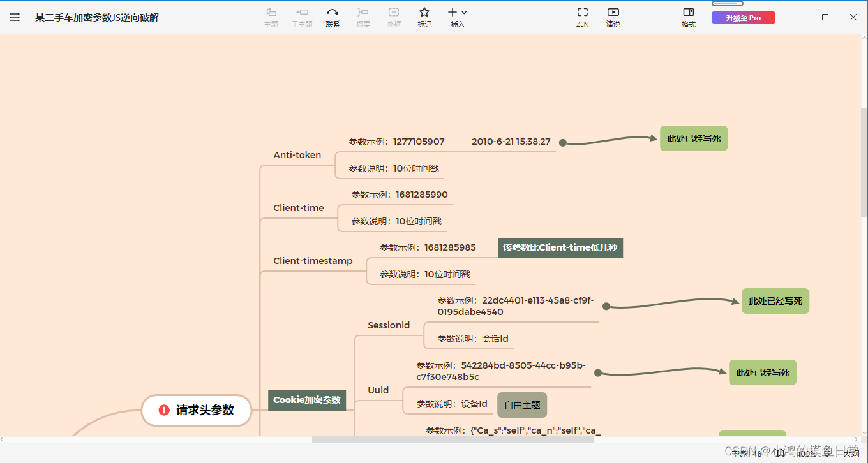This screenshot has width=868, height=463.
Task: Add a new topic with 主题 tool
Action: click(x=271, y=17)
